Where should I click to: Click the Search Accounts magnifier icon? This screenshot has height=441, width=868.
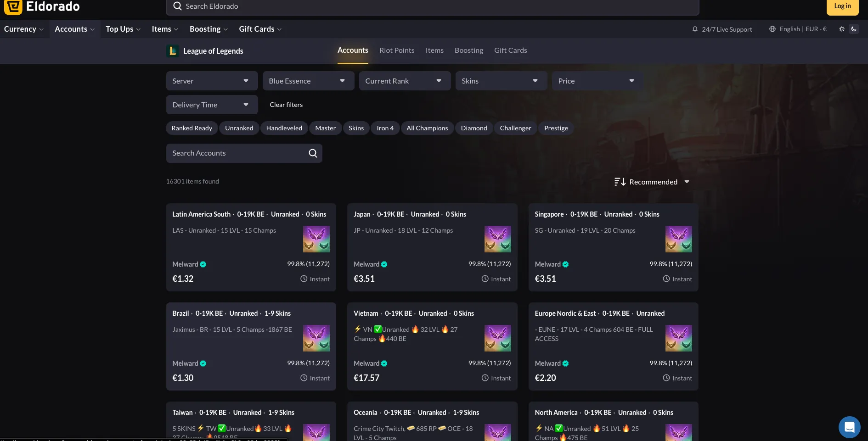[313, 153]
